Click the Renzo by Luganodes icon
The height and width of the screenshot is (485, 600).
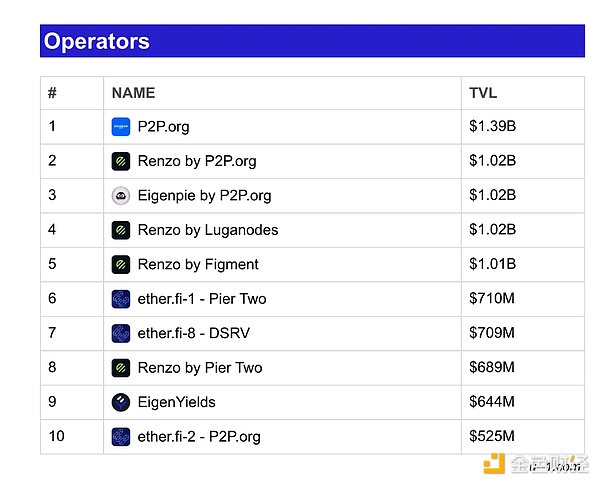click(121, 230)
